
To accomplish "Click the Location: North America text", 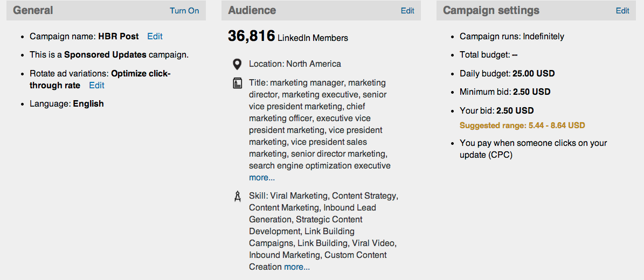I will point(295,64).
